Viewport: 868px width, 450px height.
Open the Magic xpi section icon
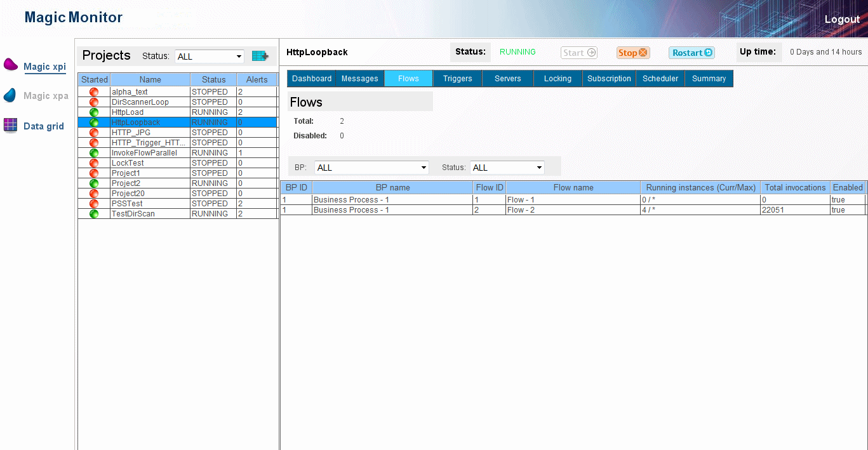(10, 64)
